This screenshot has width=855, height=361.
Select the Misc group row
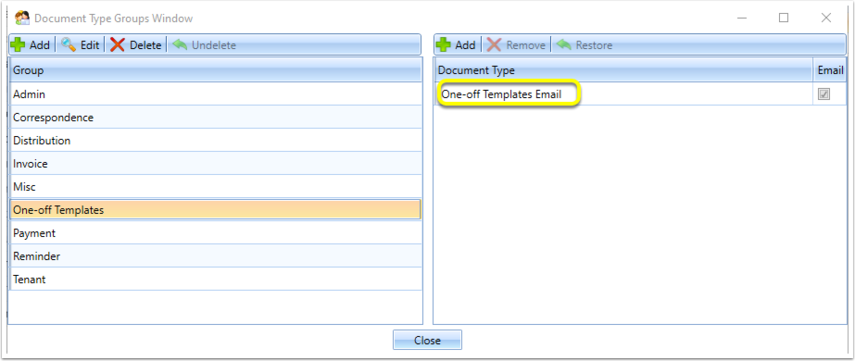pyautogui.click(x=216, y=186)
